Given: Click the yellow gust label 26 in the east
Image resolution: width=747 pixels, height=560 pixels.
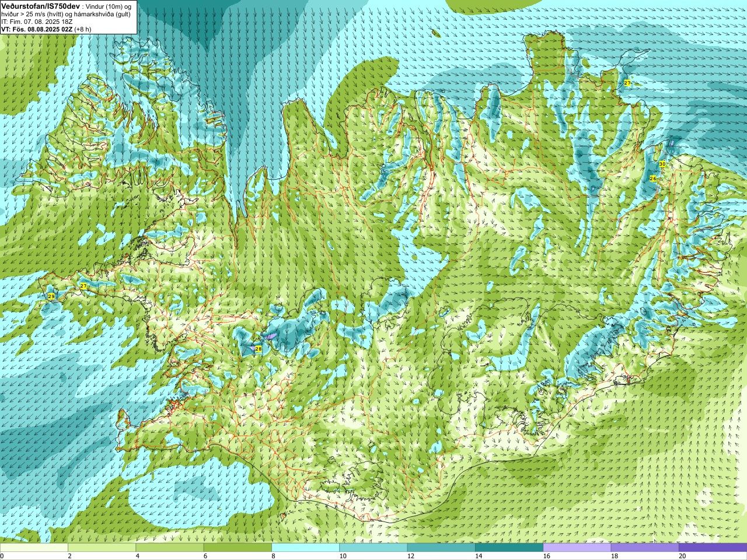Looking at the screenshot, I should coord(653,178).
